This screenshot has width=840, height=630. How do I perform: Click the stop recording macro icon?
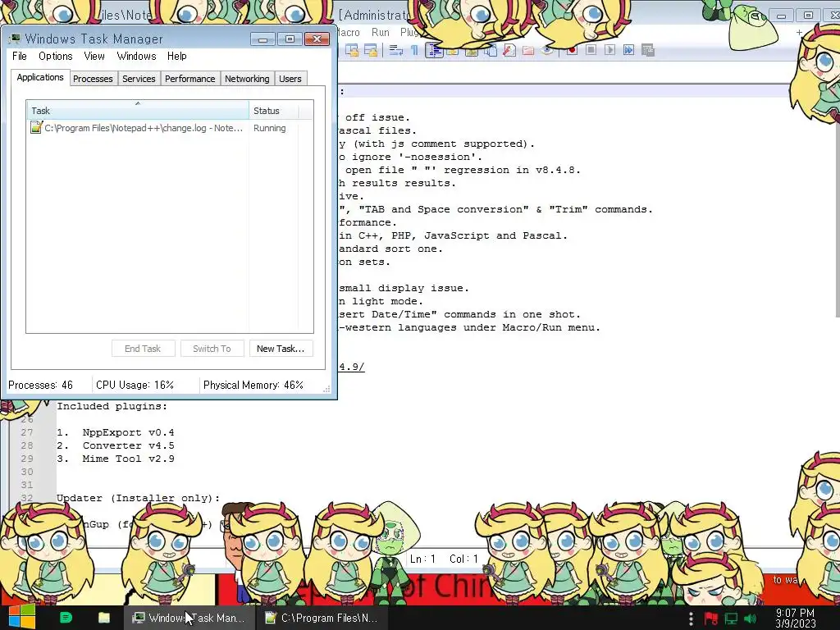(591, 50)
